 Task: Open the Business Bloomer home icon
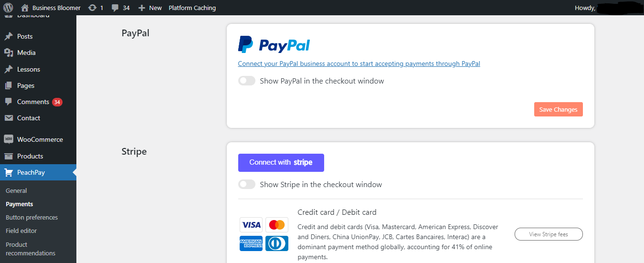25,8
